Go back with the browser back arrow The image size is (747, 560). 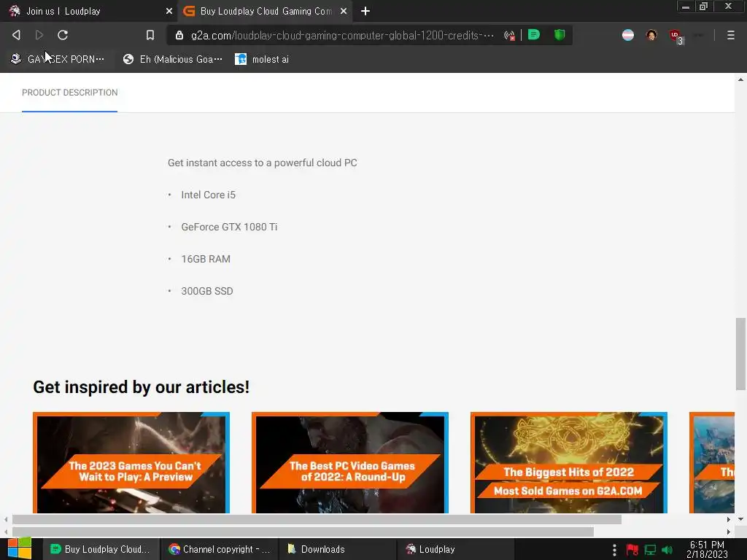click(16, 35)
